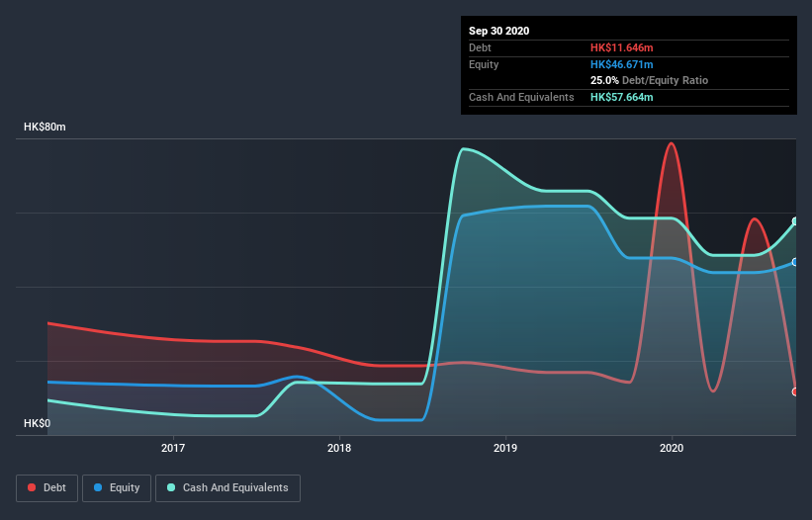This screenshot has height=520, width=812.
Task: Click Cash And Equivalents label in tooltip
Action: [521, 97]
